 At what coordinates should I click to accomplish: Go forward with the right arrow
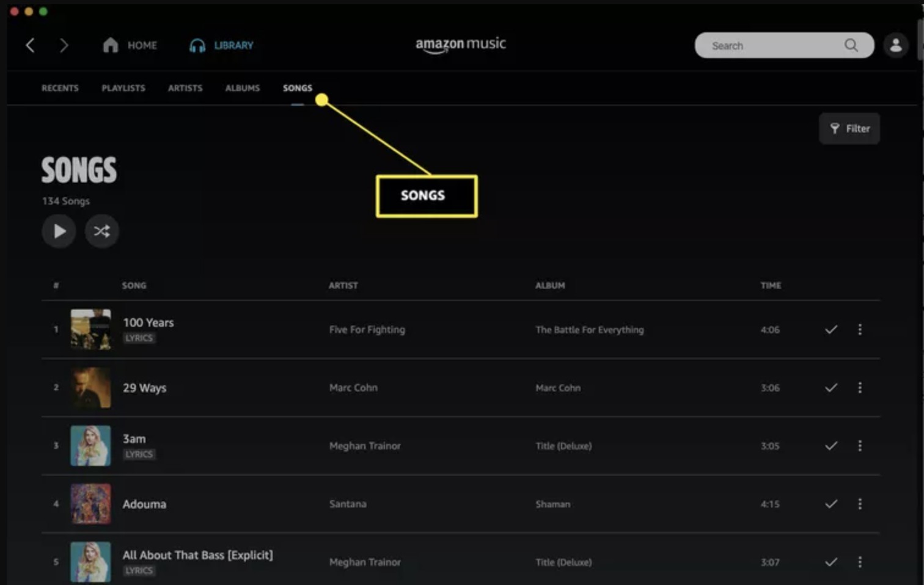pos(64,45)
